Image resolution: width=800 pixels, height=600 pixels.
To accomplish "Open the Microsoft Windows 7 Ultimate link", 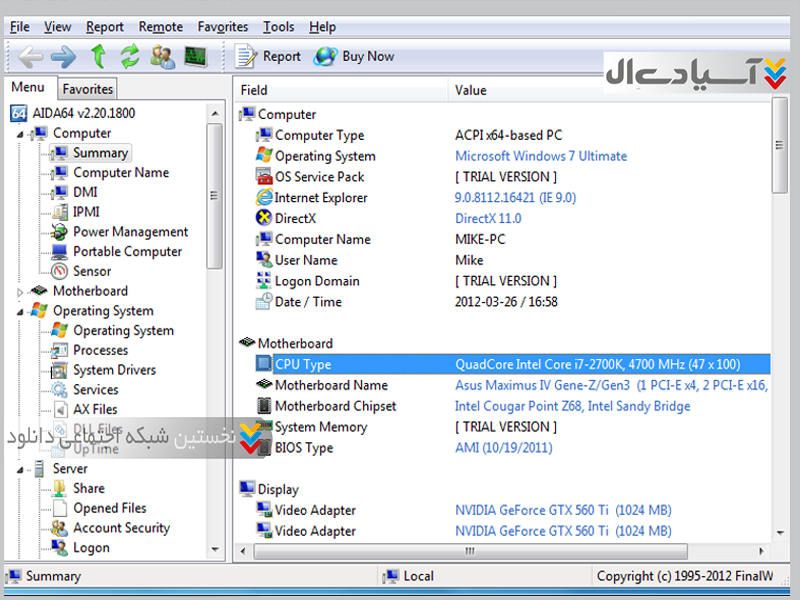I will click(541, 156).
